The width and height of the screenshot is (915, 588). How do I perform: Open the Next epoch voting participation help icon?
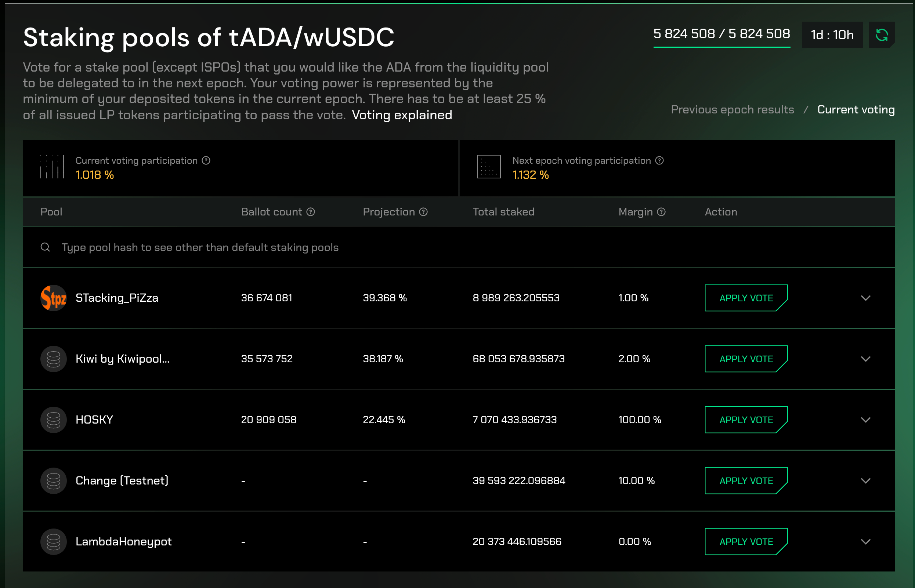[x=659, y=160]
